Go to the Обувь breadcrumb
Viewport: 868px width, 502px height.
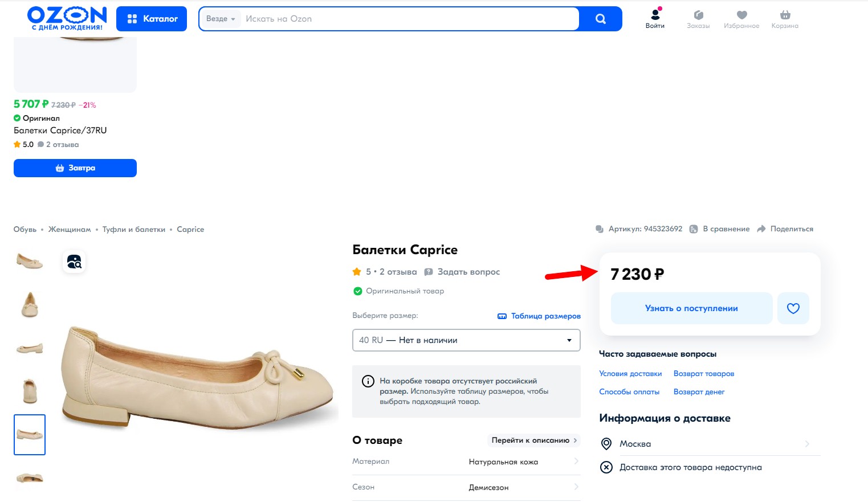tap(25, 230)
